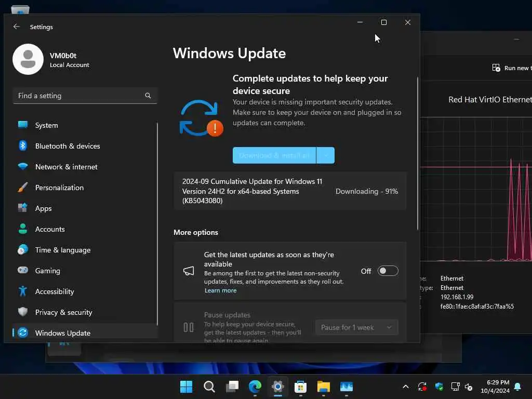
Task: Click network throughput graph in Task Manager
Action: click(x=476, y=189)
